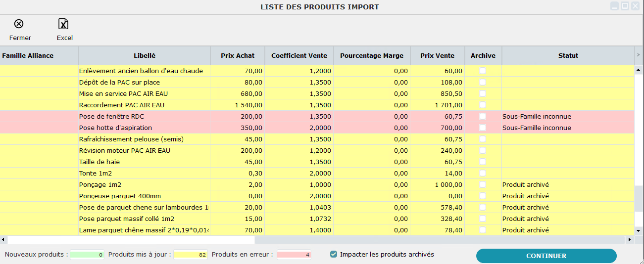Tick Archive checkbox for Tonte 1m2
The width and height of the screenshot is (644, 264).
click(x=483, y=174)
